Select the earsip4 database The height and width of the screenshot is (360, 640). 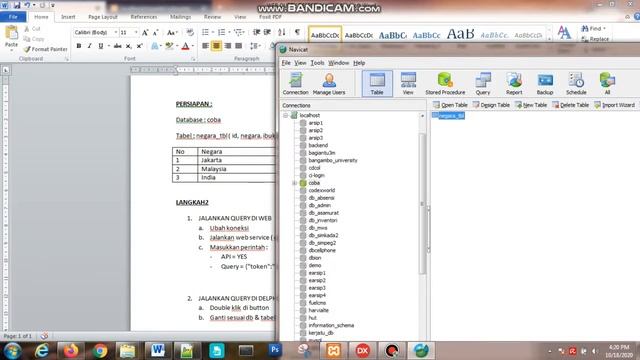[x=317, y=296]
